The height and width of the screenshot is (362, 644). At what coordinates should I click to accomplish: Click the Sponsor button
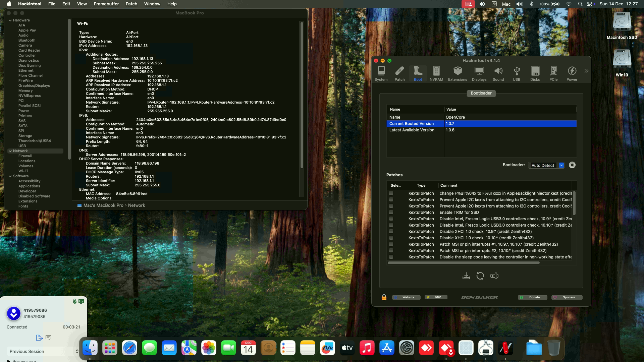pos(567,297)
